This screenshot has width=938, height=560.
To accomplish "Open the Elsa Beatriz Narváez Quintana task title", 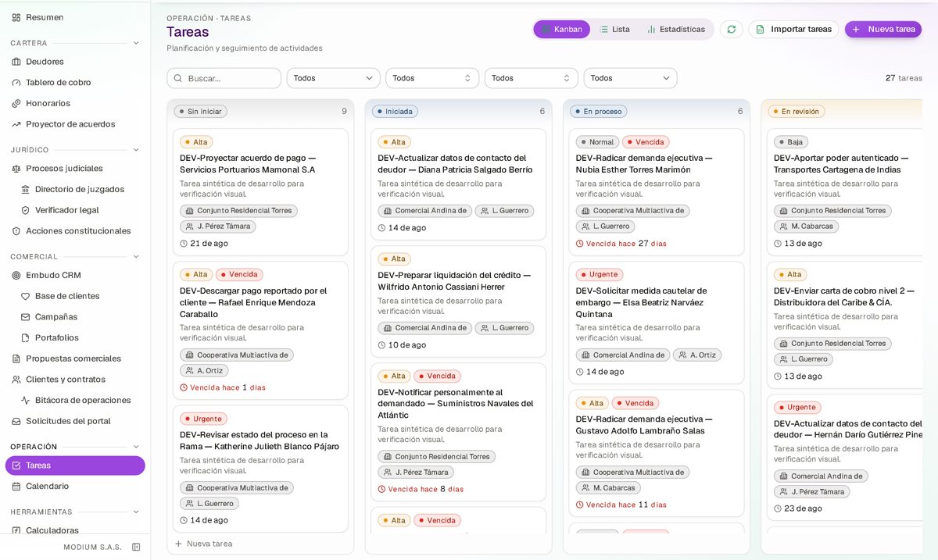I will tap(641, 302).
